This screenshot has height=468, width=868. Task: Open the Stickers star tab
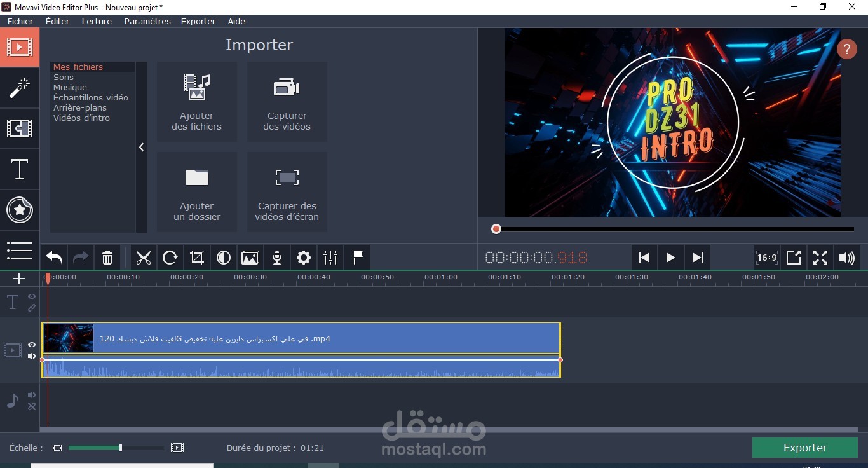pos(20,210)
